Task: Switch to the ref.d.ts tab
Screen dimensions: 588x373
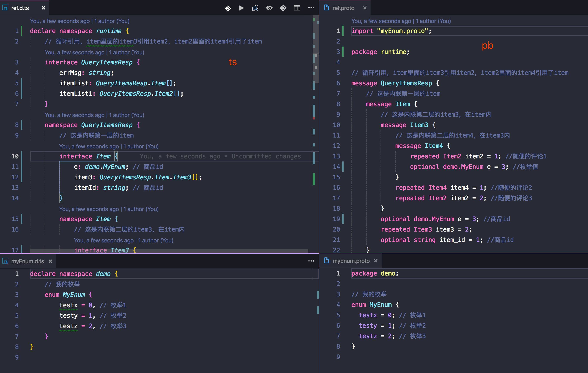Action: [x=20, y=8]
